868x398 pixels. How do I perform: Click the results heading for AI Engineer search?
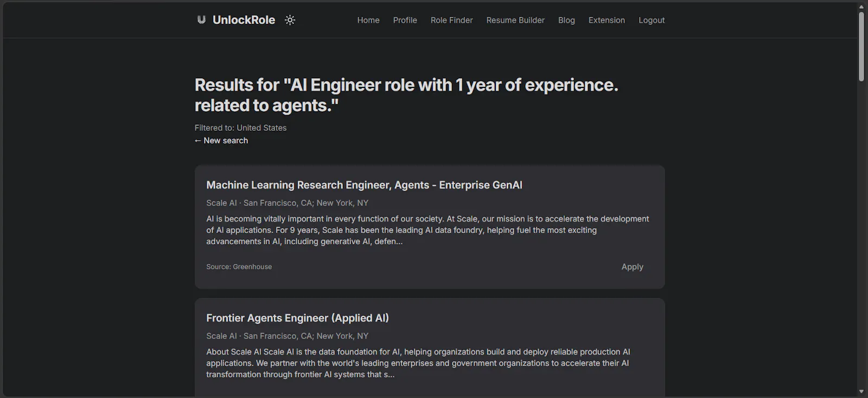(x=406, y=95)
